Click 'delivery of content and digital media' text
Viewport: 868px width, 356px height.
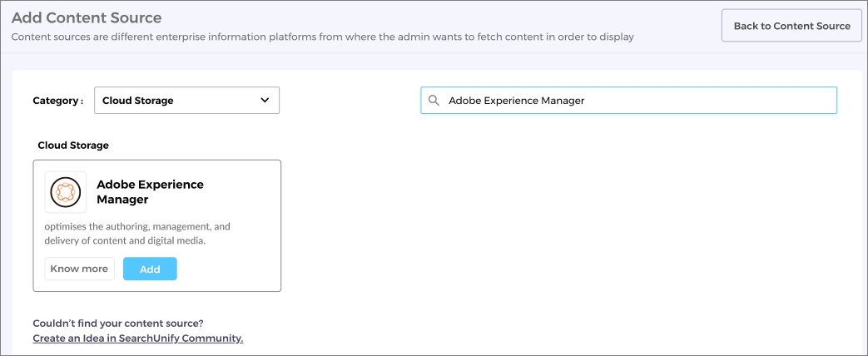point(125,241)
